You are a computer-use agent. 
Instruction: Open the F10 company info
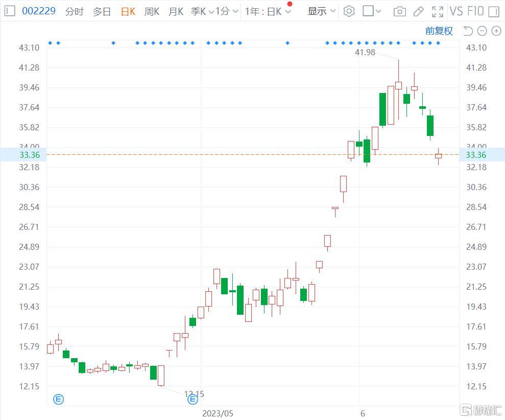[475, 11]
